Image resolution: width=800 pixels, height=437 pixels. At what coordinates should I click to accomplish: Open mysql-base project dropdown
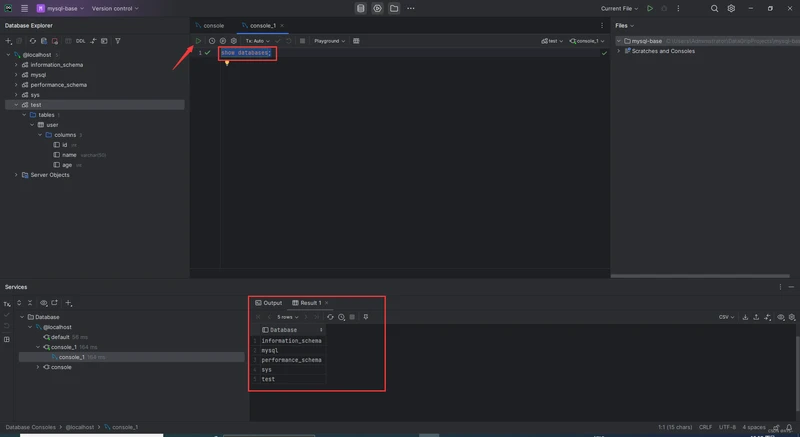tap(60, 8)
